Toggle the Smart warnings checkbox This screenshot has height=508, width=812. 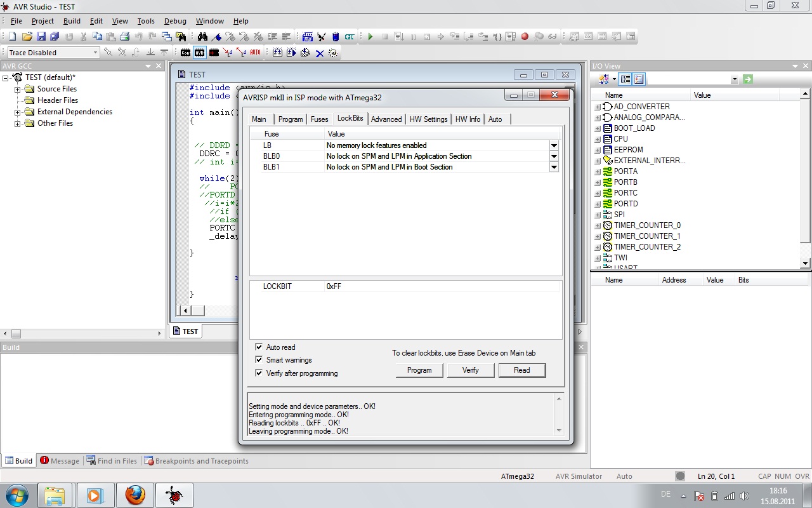click(x=259, y=360)
